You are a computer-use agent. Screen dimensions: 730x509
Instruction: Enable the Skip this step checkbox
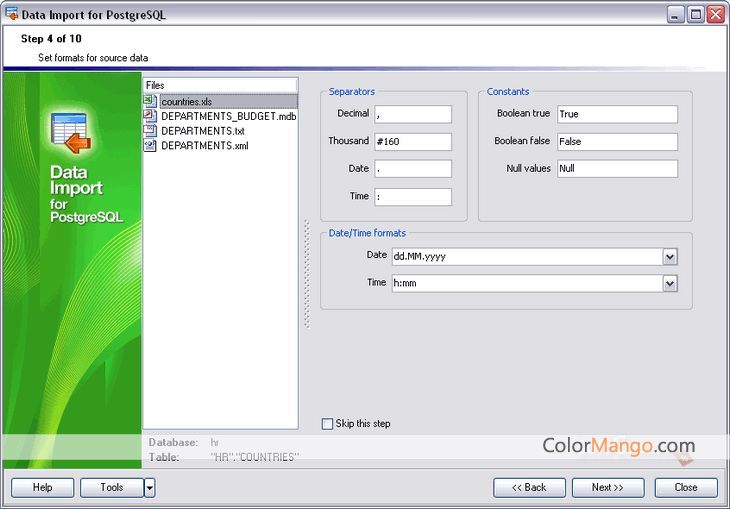pyautogui.click(x=327, y=424)
